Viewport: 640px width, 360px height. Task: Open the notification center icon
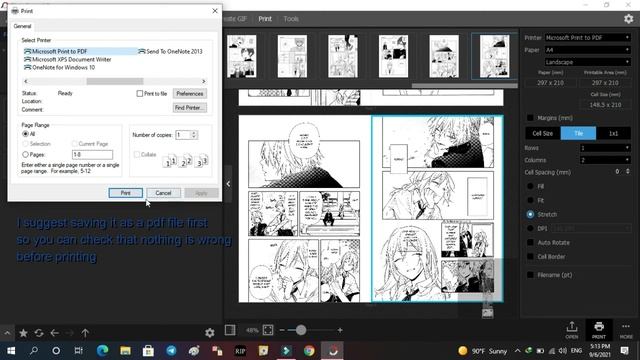(x=624, y=351)
